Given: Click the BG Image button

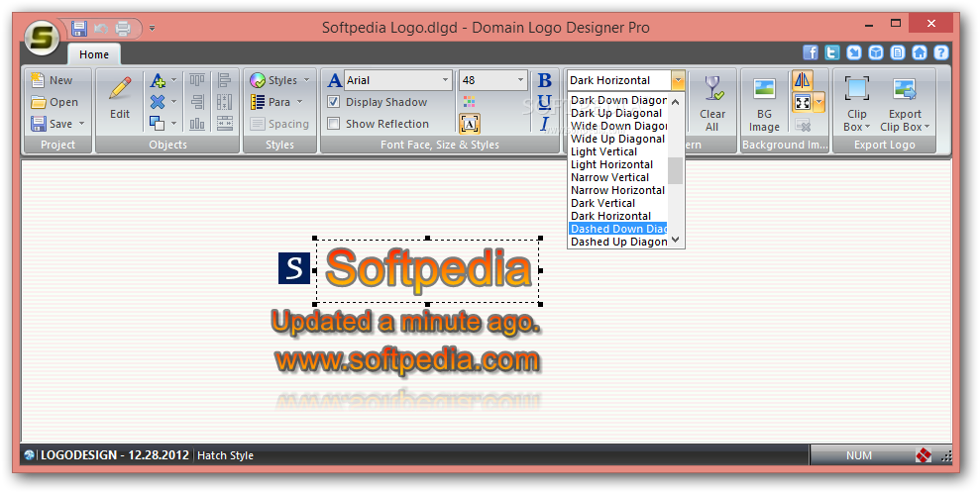Looking at the screenshot, I should 764,104.
